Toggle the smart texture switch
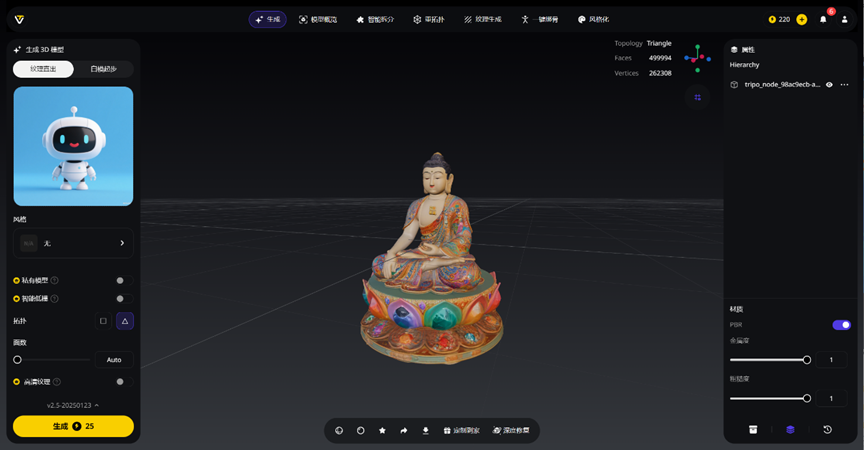864x450 pixels. [x=124, y=299]
